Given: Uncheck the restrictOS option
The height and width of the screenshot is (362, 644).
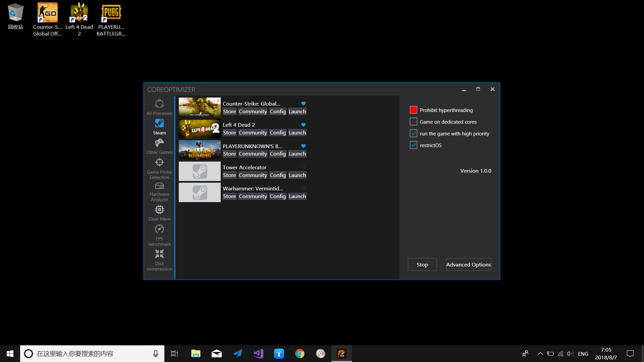Looking at the screenshot, I should click(x=413, y=145).
